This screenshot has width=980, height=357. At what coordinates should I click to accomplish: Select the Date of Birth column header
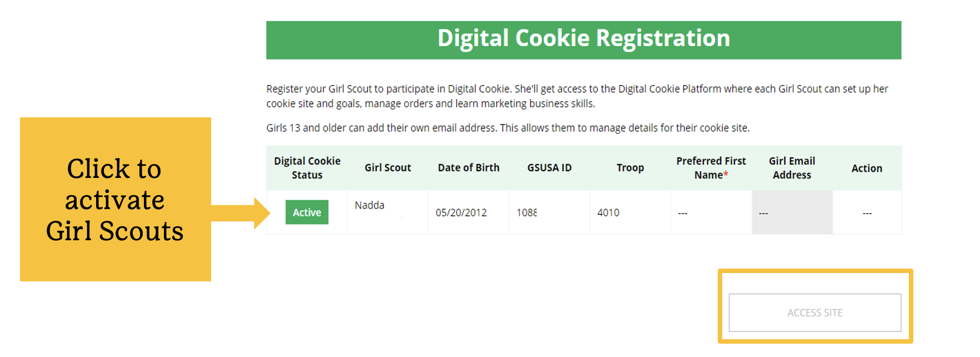(x=468, y=167)
